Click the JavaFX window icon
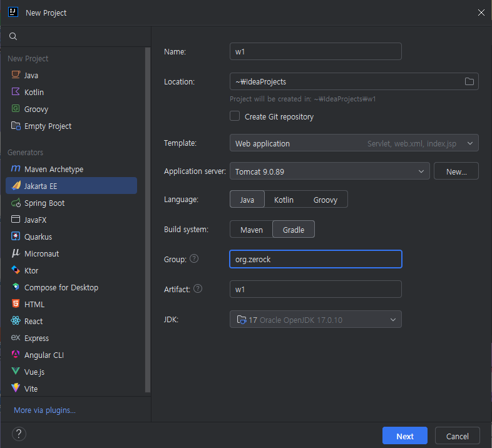The image size is (492, 448). pos(16,219)
